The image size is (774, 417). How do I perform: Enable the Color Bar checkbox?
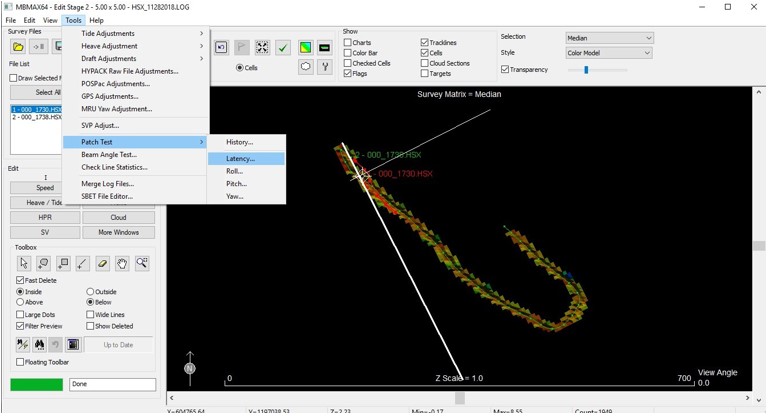point(348,53)
